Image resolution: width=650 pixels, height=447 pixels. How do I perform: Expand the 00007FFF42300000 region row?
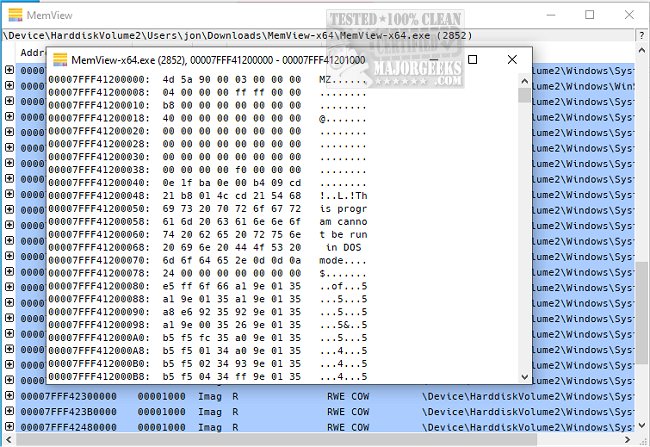pyautogui.click(x=9, y=396)
